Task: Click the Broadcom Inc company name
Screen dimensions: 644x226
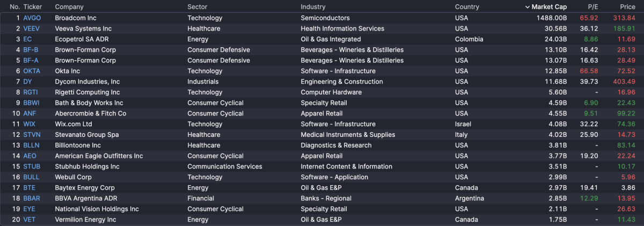Action: [x=76, y=18]
